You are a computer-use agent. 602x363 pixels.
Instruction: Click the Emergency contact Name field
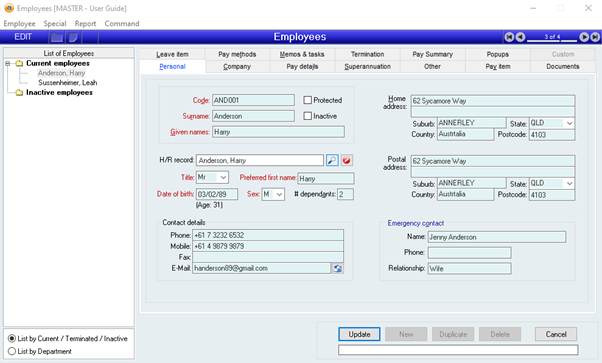tap(497, 237)
